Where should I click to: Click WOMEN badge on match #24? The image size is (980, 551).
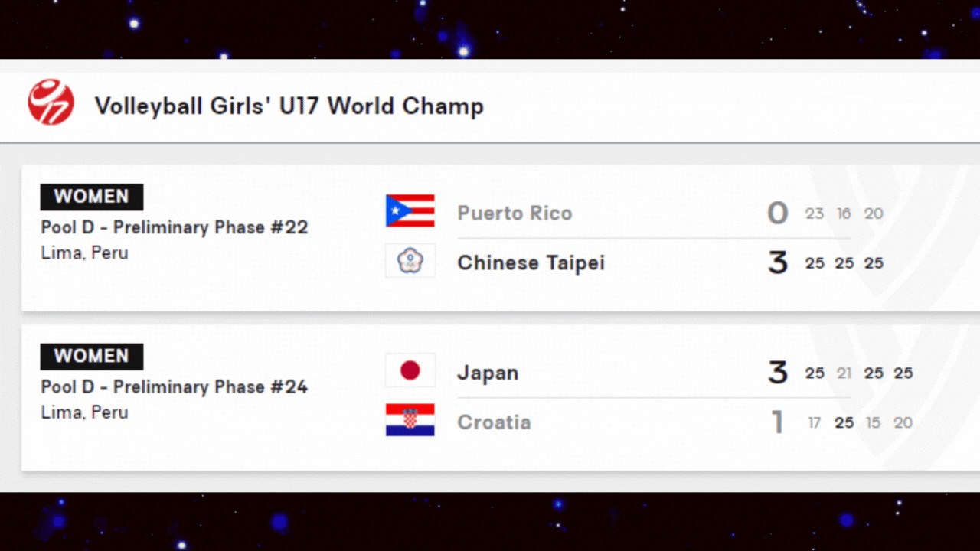(92, 357)
